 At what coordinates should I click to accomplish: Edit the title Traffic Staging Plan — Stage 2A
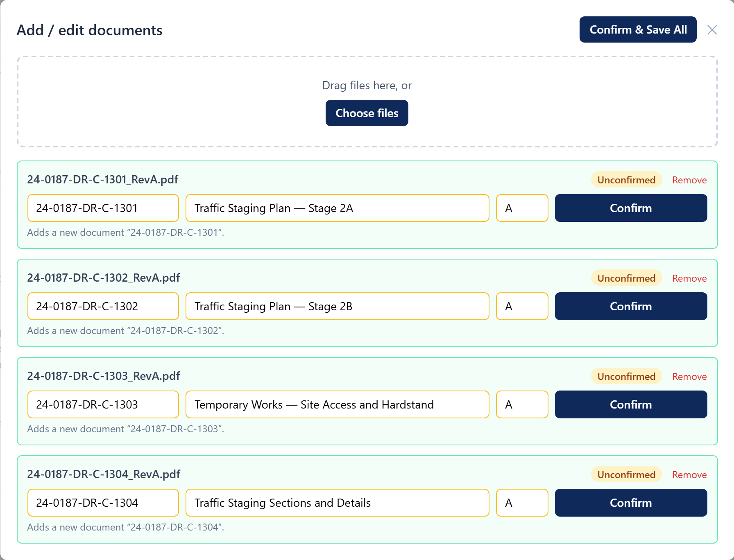pyautogui.click(x=338, y=208)
